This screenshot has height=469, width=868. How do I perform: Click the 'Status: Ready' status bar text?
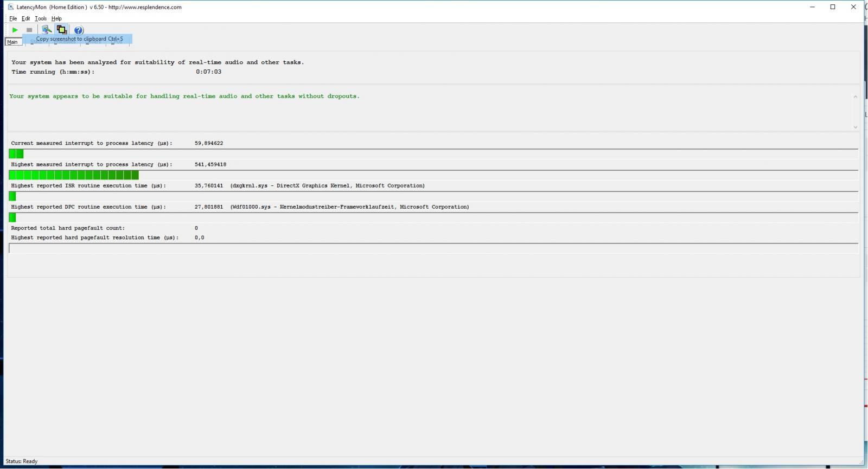click(x=22, y=461)
